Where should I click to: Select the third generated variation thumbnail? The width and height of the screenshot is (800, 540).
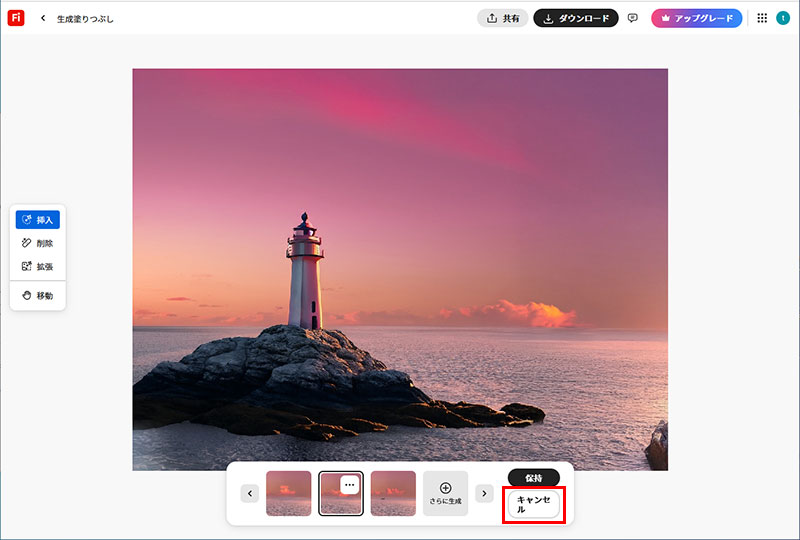393,493
